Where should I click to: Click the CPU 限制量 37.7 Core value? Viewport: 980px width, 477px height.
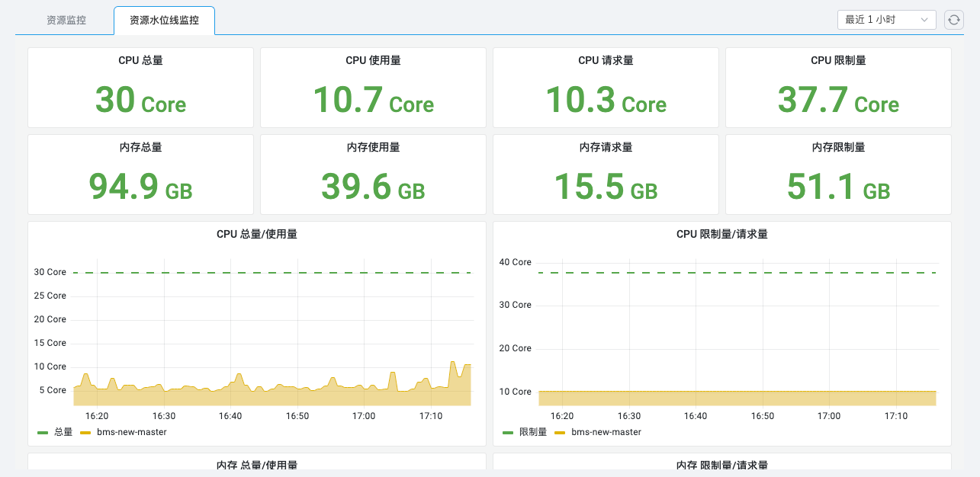(838, 101)
